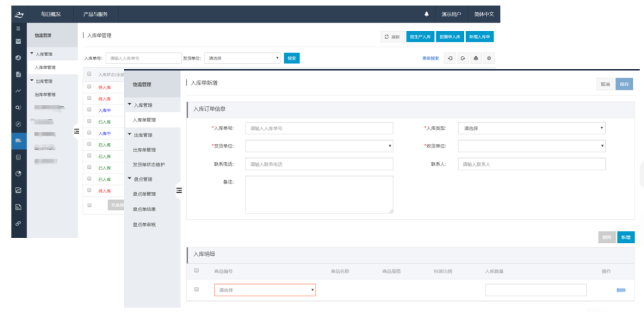Focus the 备注 text area
Image resolution: width=644 pixels, height=312 pixels.
click(x=319, y=195)
